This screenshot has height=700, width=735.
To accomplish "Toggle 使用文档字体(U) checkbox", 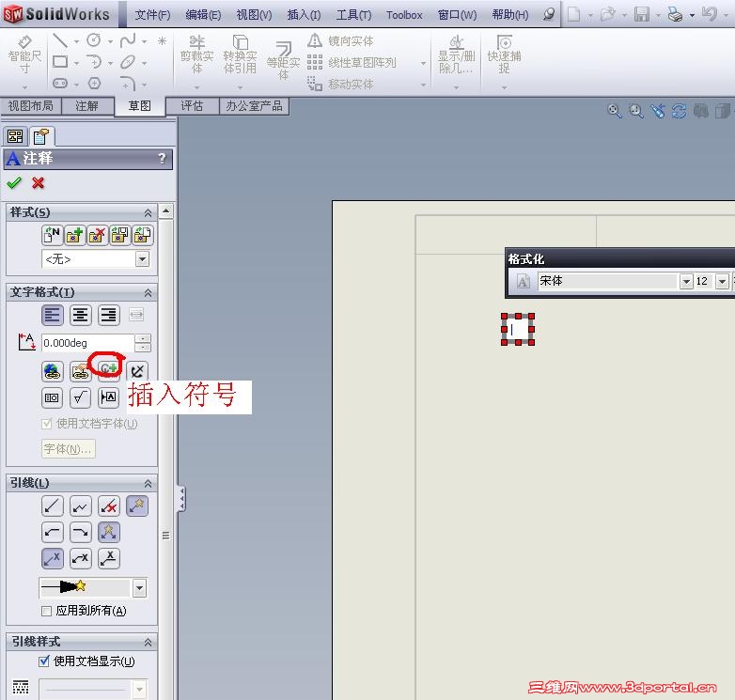I will point(46,424).
